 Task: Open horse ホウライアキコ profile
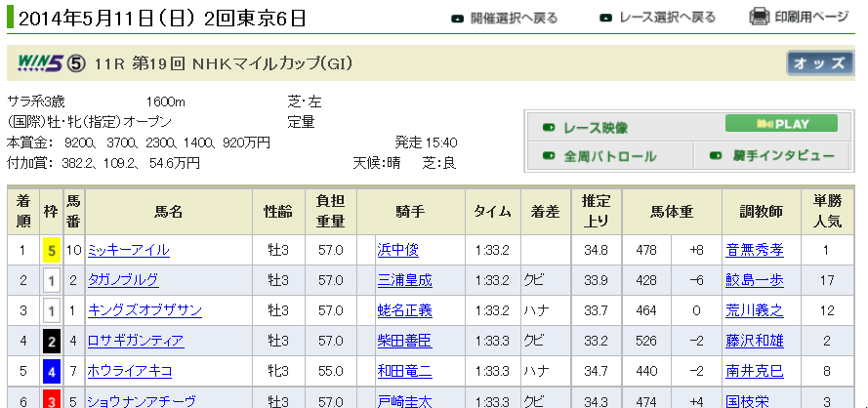click(130, 371)
